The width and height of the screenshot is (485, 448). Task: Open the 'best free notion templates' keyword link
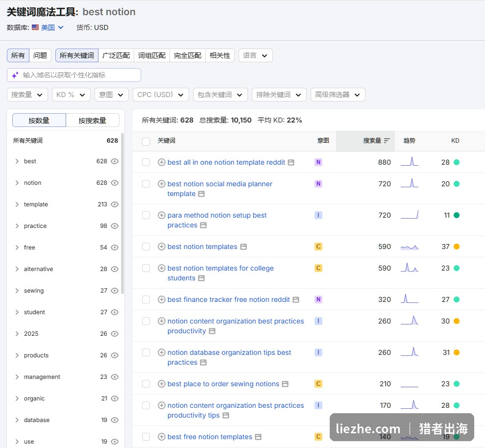click(x=210, y=437)
